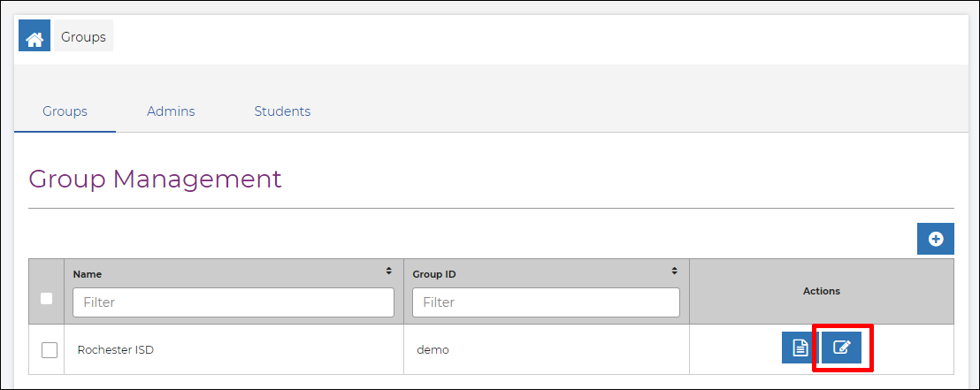
Task: Click the Groups breadcrumb
Action: coord(84,37)
